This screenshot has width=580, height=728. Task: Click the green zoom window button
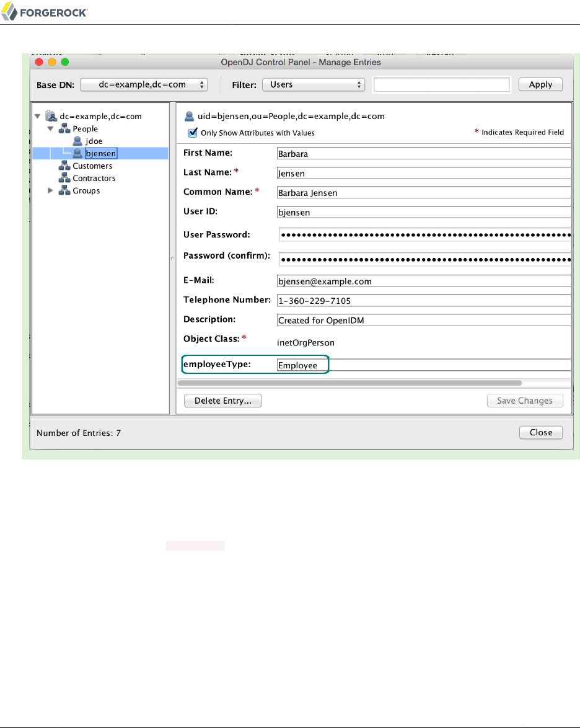coord(65,62)
